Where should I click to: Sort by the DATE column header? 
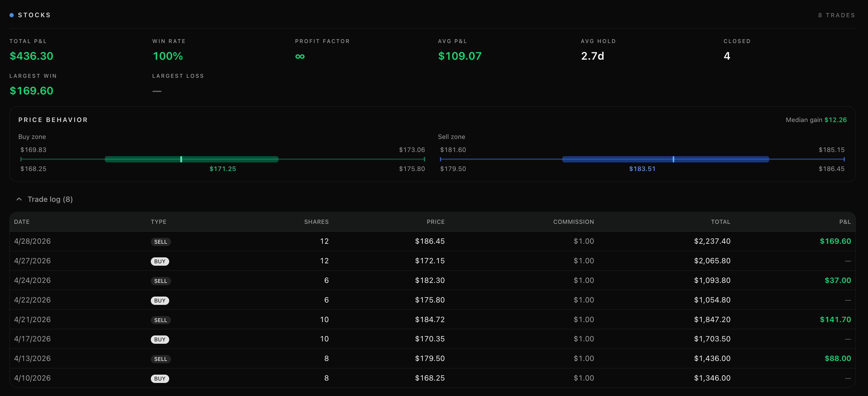click(22, 222)
